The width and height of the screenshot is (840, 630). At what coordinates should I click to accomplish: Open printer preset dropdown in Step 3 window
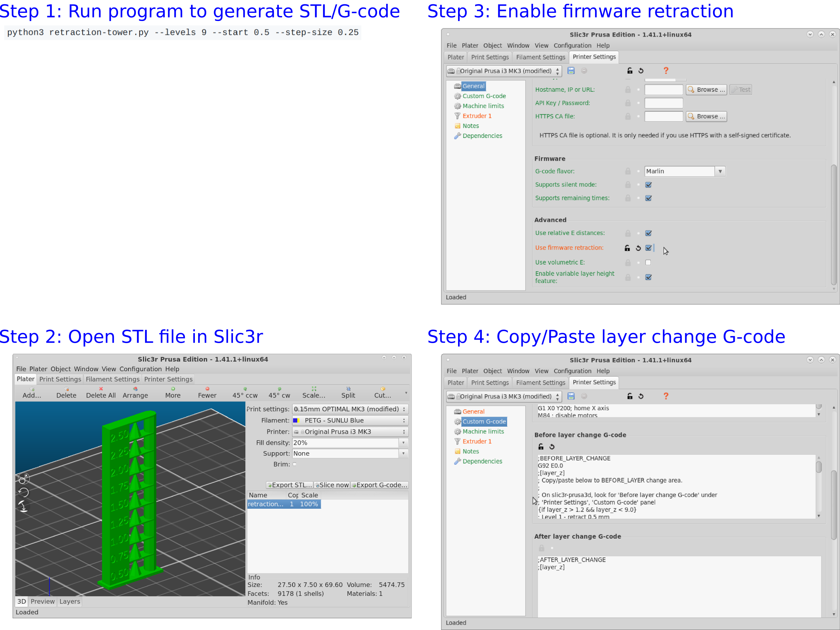click(504, 71)
